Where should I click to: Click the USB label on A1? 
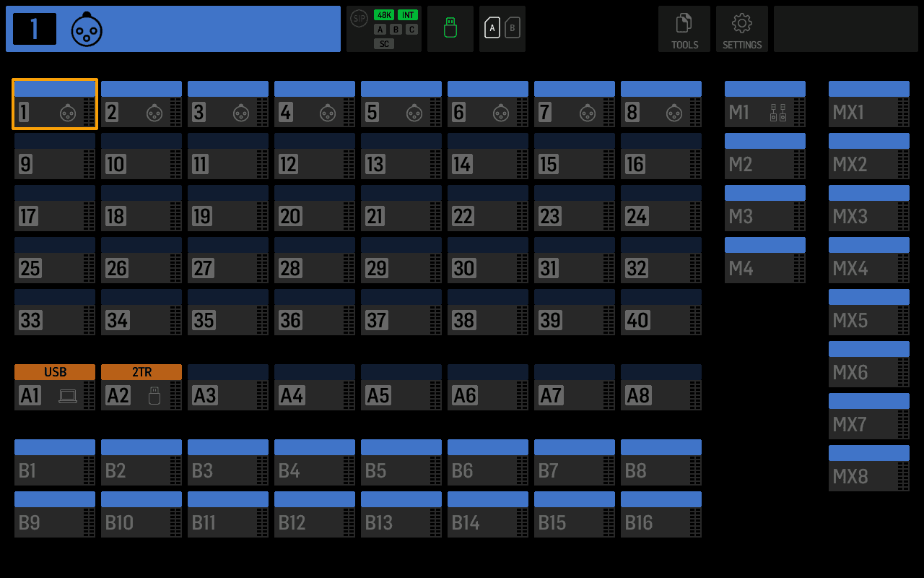tap(55, 372)
